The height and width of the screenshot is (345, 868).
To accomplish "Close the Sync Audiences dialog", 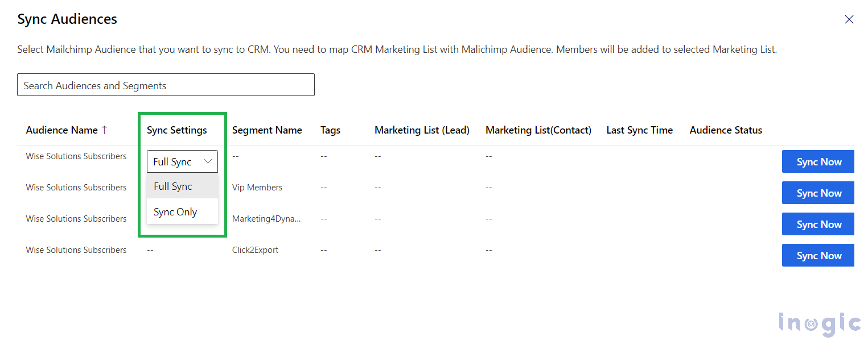I will (849, 19).
